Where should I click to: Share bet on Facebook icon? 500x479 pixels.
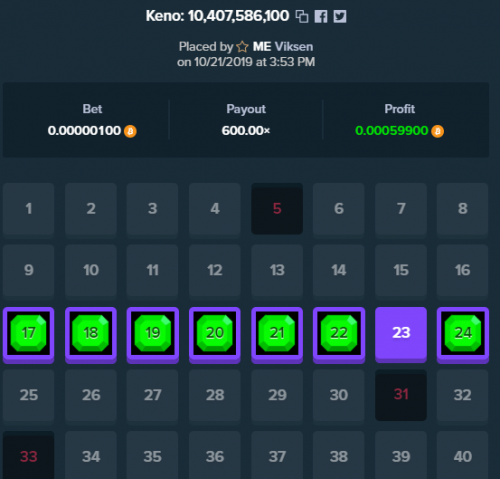pos(321,16)
